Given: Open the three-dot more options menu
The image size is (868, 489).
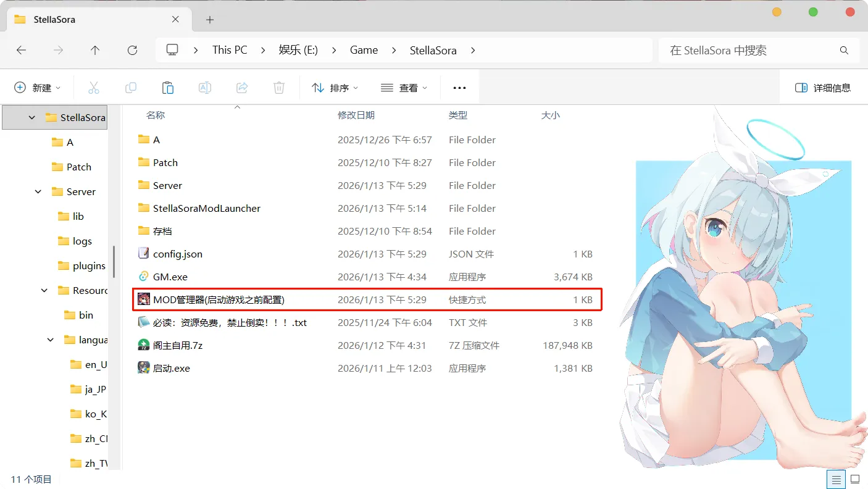Looking at the screenshot, I should 459,88.
